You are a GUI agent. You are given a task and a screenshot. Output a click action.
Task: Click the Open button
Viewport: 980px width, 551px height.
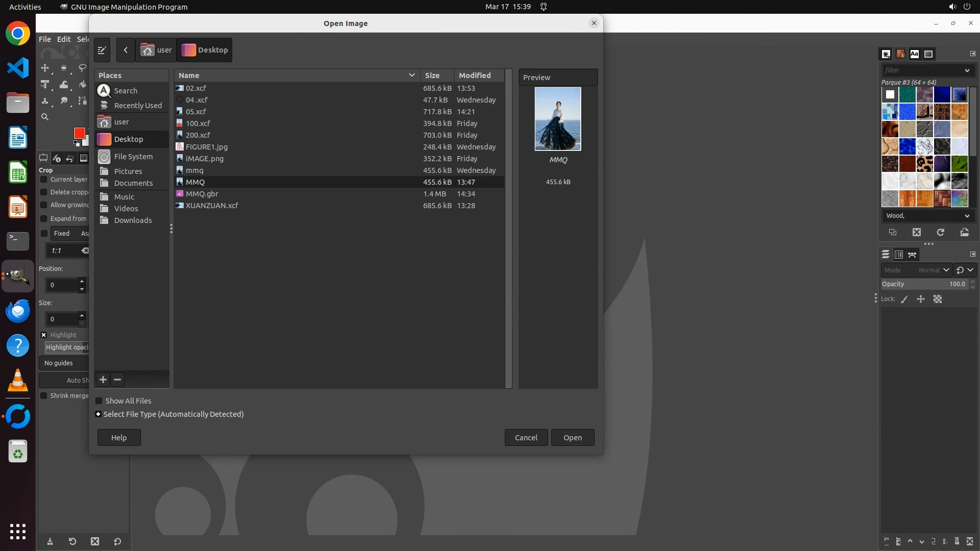point(572,438)
